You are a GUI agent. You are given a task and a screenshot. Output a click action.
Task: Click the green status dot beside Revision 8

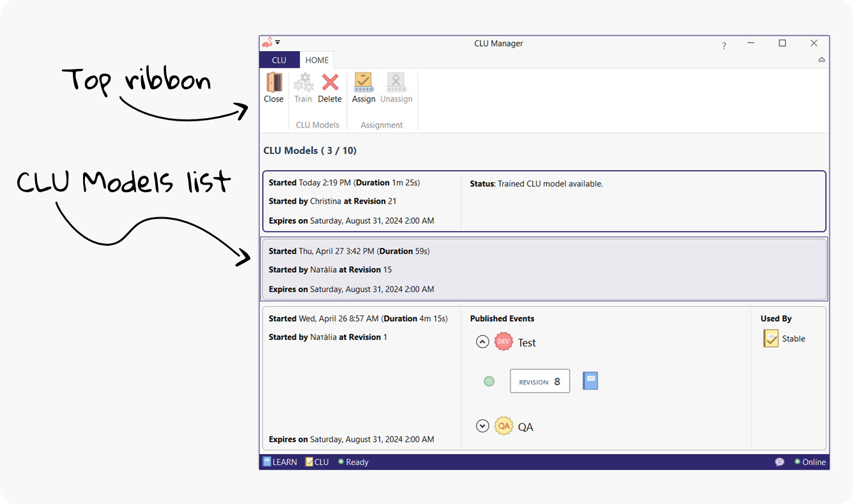[489, 381]
